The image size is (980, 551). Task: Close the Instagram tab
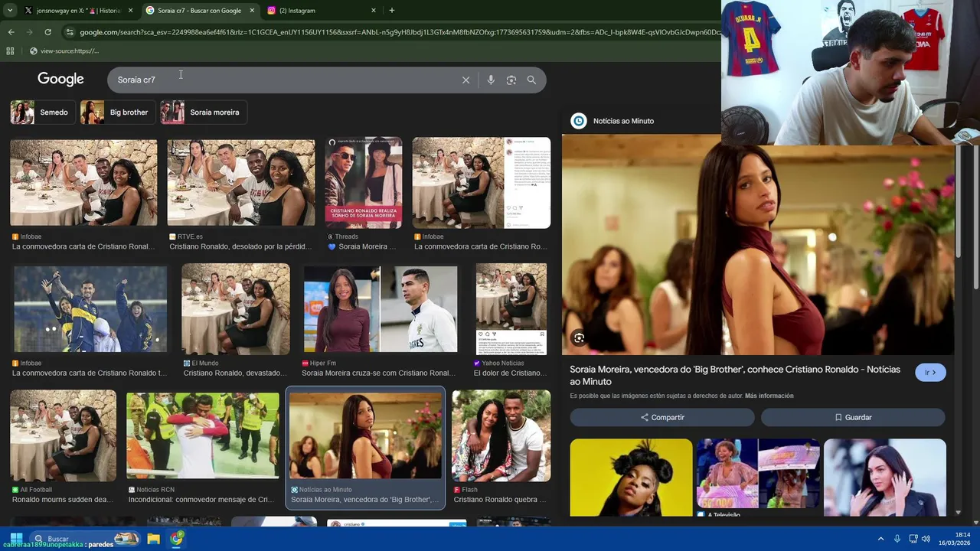(x=374, y=11)
